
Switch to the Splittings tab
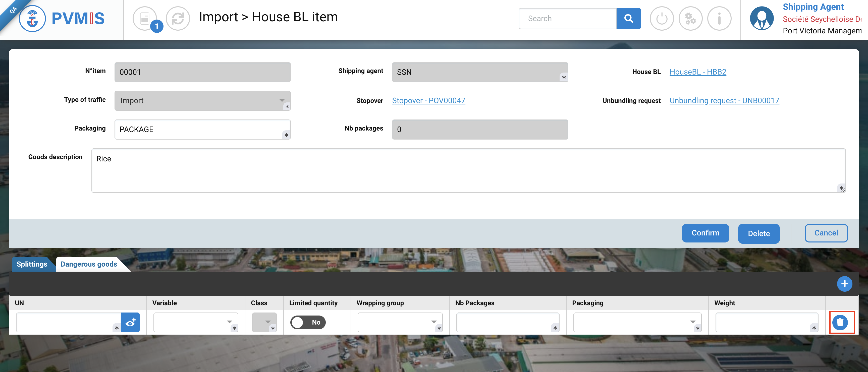coord(32,264)
